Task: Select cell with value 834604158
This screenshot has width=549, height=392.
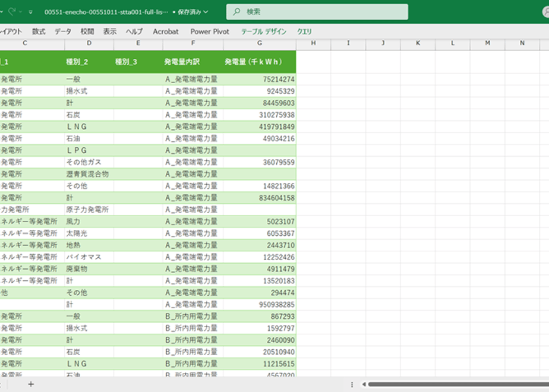Action: point(260,198)
